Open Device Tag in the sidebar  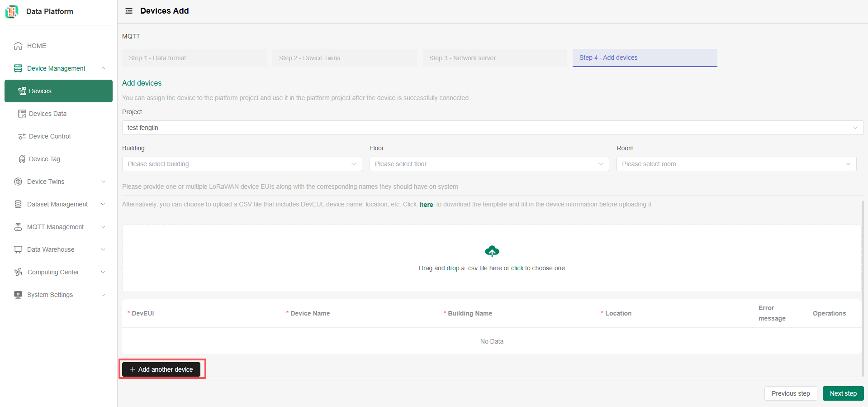58,159
